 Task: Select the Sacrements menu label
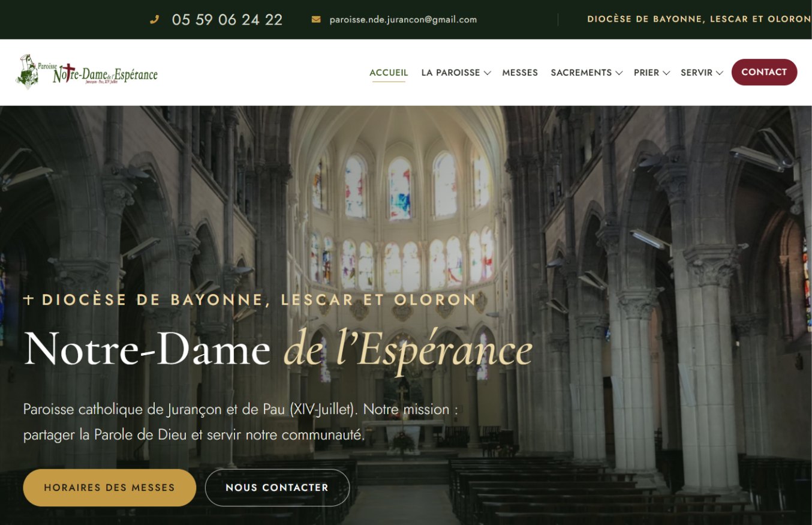(581, 73)
